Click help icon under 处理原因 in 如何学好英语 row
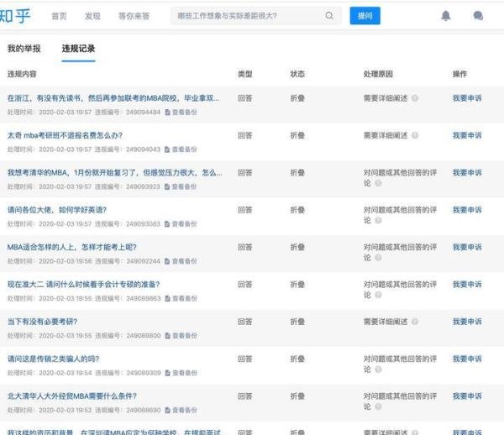504x435 pixels. [x=378, y=220]
